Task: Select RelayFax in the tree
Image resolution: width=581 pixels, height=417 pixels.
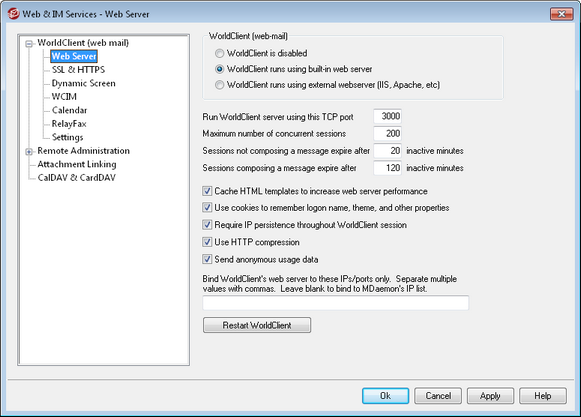Action: 69,124
